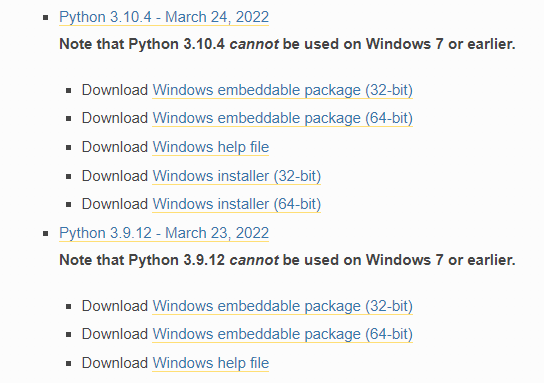
Task: Download Python 3.9.12 Windows embeddable package (64-bit)
Action: point(282,334)
